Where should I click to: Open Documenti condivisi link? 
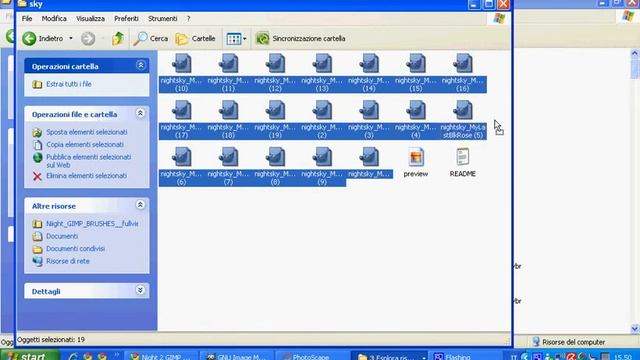[75, 249]
